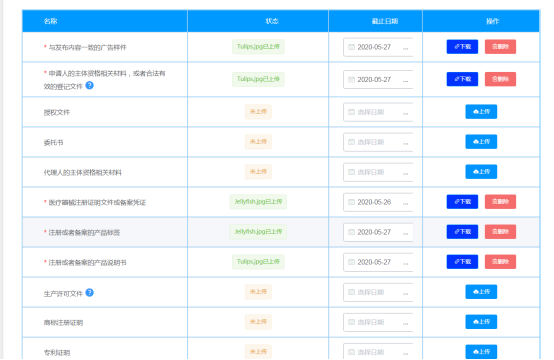Change 2020-05-26 deadline date field

click(x=378, y=202)
